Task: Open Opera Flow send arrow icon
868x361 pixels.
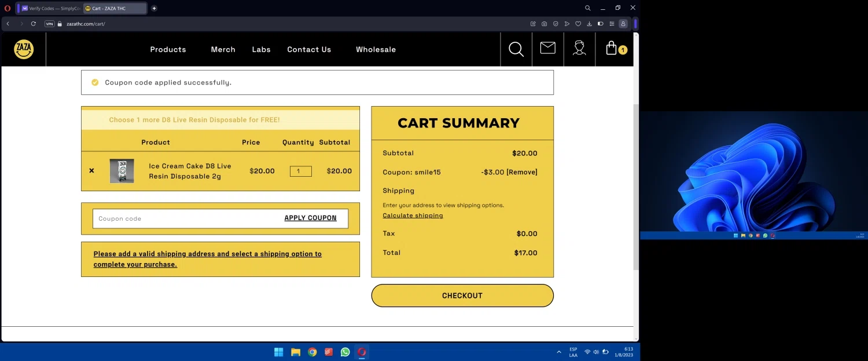Action: (x=567, y=24)
